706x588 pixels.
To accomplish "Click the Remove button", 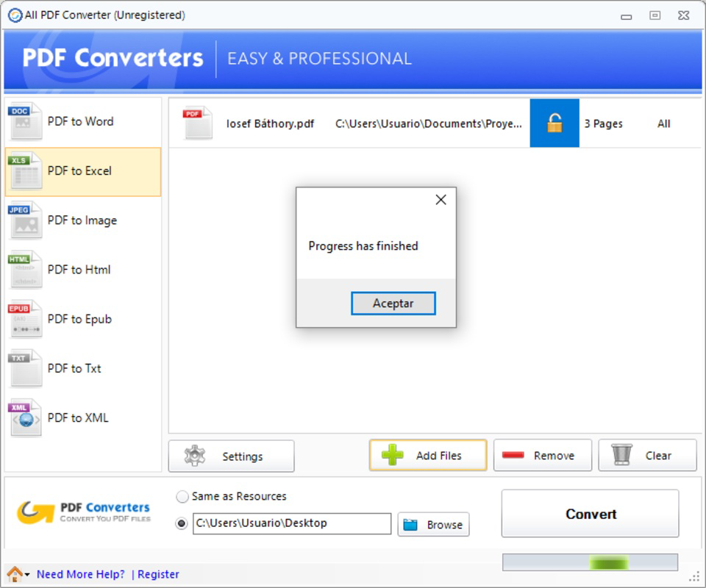I will pos(543,455).
